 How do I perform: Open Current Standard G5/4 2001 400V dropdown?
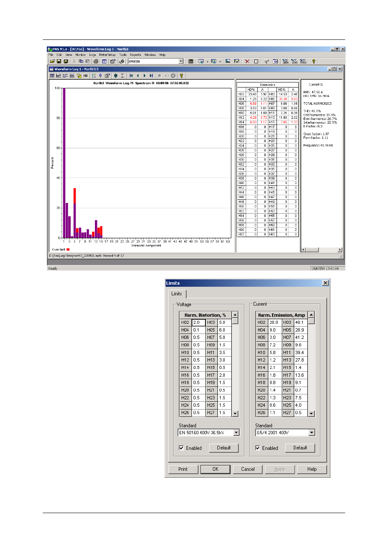click(x=312, y=433)
